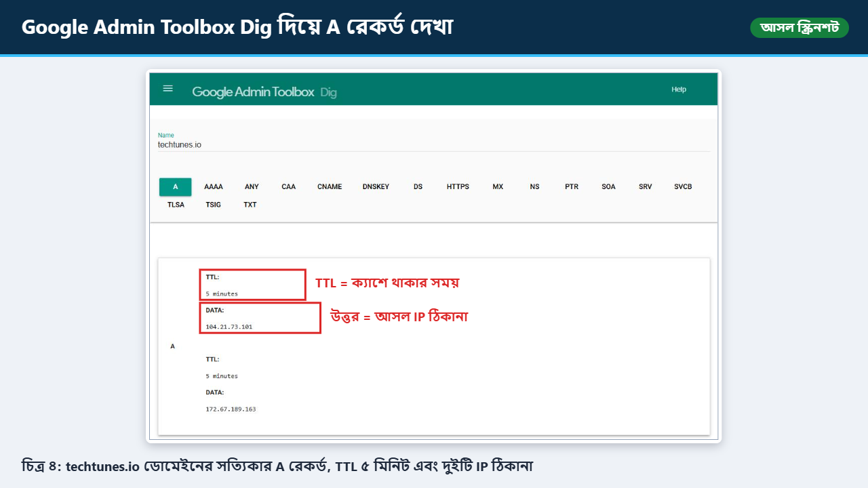Pick the DNSKEY record type
Screen dimensions: 868x488
[x=376, y=187]
